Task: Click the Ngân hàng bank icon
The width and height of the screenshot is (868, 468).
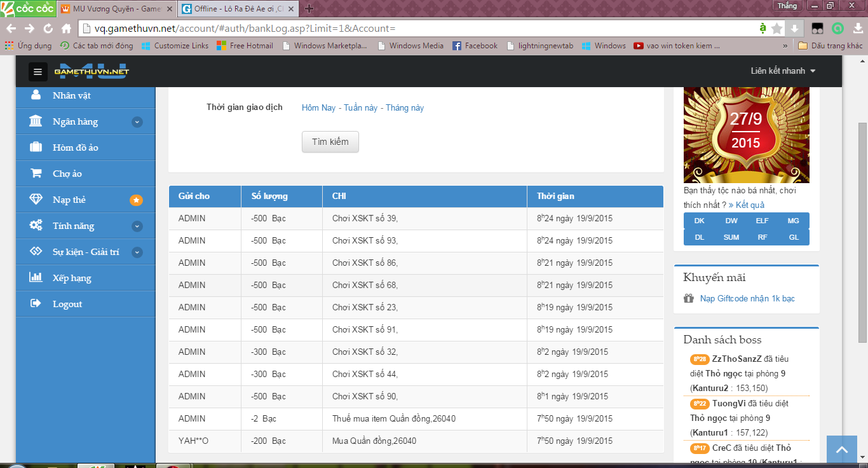Action: coord(36,121)
